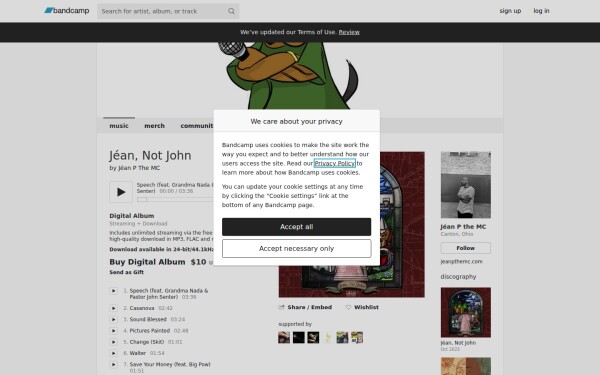Viewport: 600px width, 375px height.
Task: Follow Jéan P the MC
Action: click(x=466, y=248)
